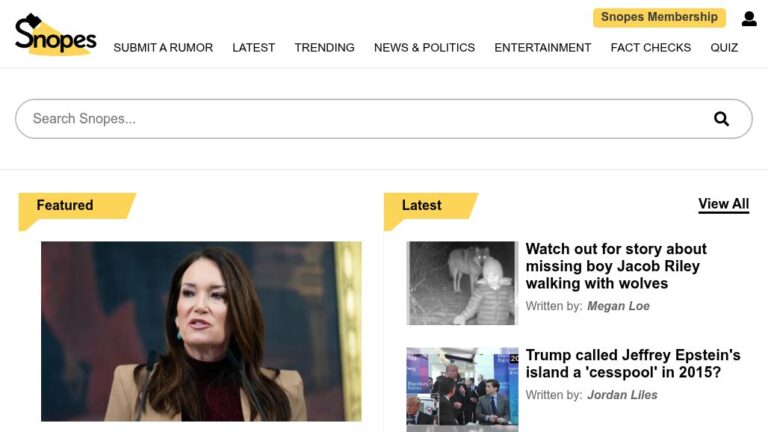
Task: Open the News & Politics section
Action: pyautogui.click(x=424, y=47)
